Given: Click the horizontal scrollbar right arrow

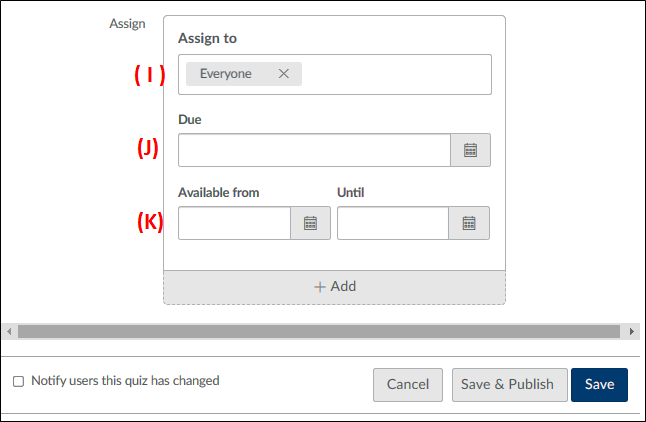Looking at the screenshot, I should click(x=632, y=331).
